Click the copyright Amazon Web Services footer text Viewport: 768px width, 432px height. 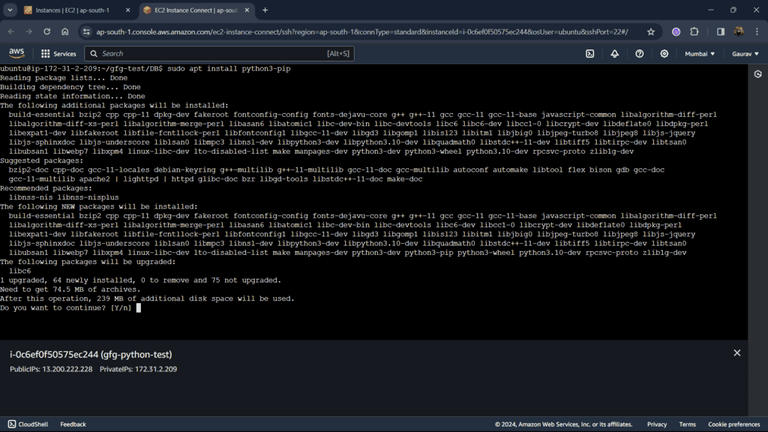pos(563,424)
